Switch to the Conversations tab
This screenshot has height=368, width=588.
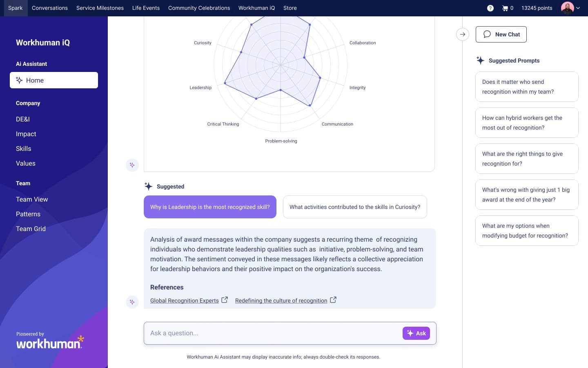pos(49,8)
